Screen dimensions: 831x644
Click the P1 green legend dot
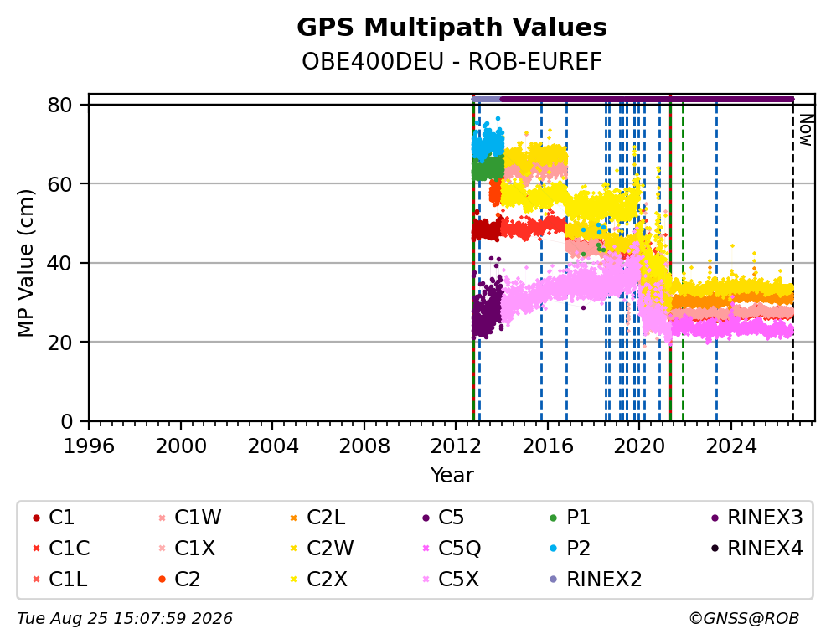(554, 518)
